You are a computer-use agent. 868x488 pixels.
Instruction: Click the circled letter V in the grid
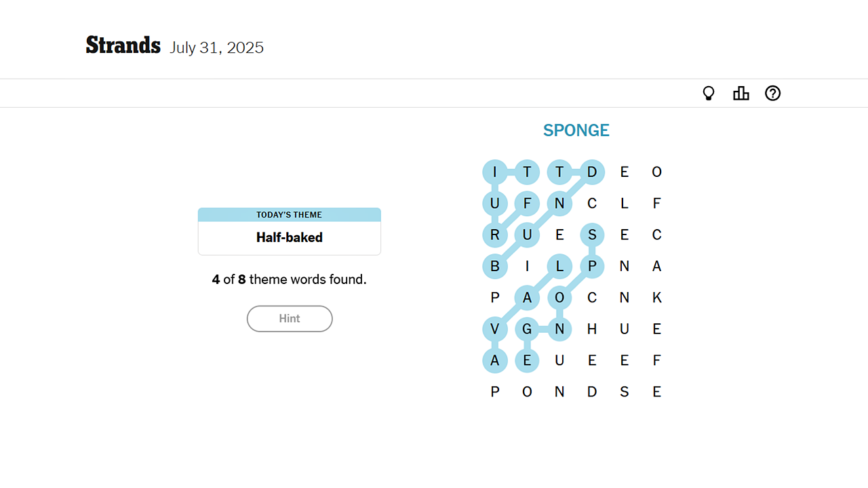[x=495, y=329]
